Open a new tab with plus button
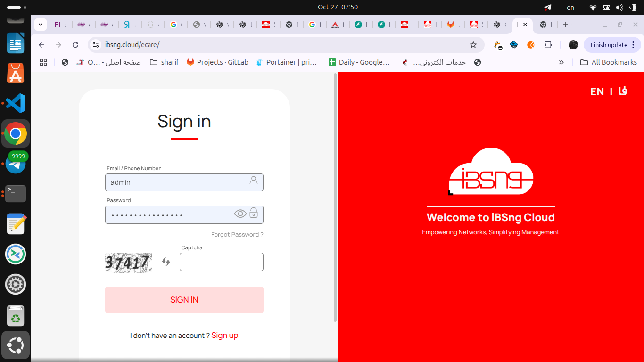 565,25
